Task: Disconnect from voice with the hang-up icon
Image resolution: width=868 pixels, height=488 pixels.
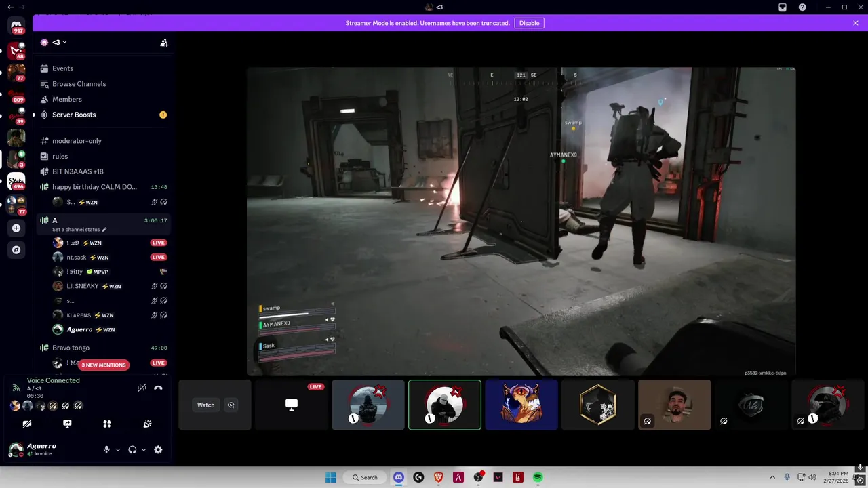Action: click(x=158, y=388)
